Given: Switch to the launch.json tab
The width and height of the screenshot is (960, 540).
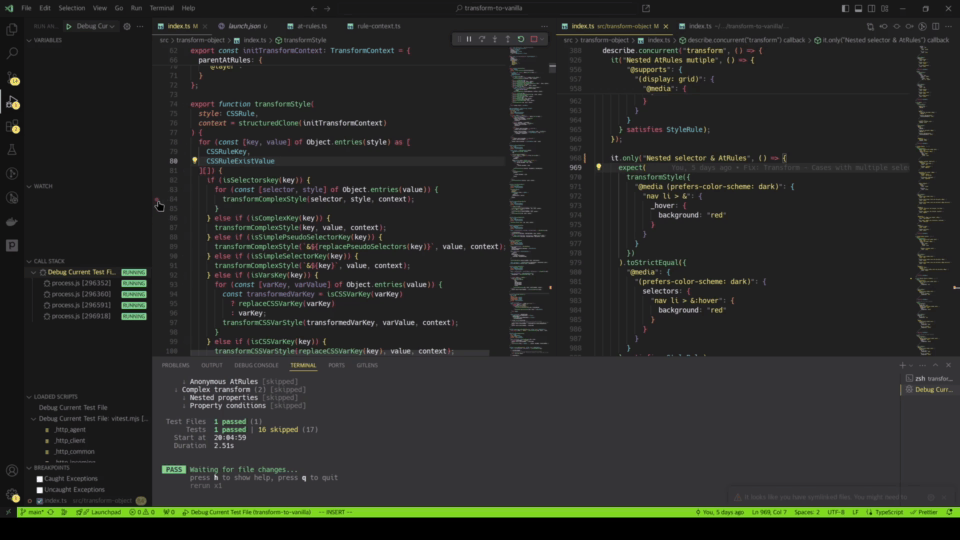Looking at the screenshot, I should [x=244, y=26].
